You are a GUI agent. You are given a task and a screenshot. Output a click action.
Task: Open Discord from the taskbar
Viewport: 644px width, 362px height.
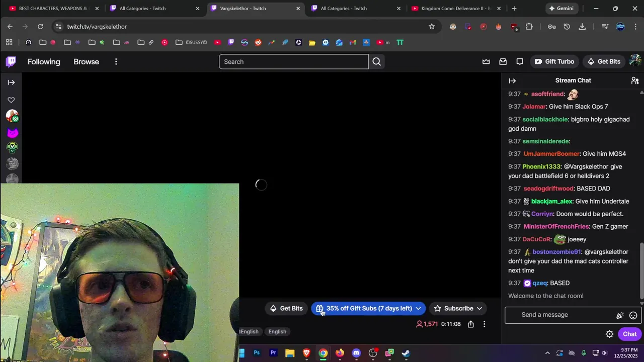(x=356, y=353)
